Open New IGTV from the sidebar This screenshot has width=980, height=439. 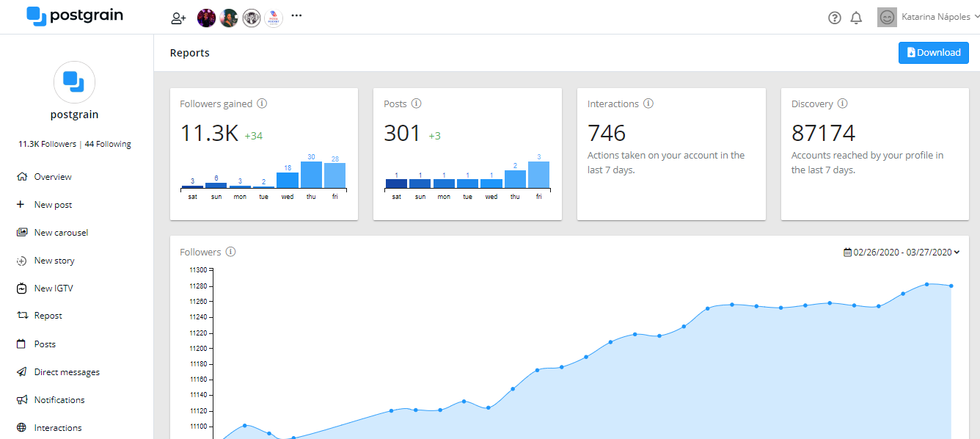coord(53,289)
